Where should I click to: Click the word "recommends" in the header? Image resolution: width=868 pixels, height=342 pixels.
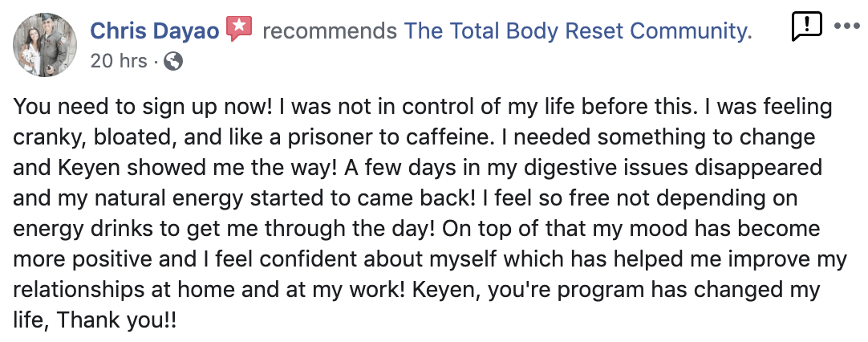(329, 31)
